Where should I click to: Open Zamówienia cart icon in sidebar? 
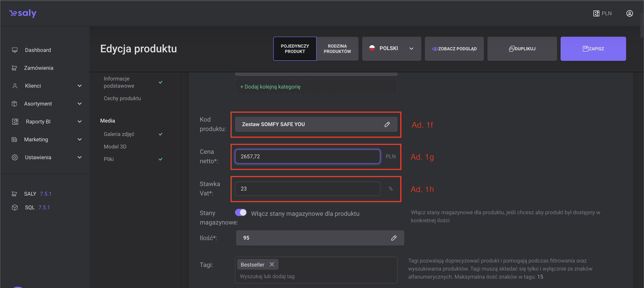pos(14,68)
